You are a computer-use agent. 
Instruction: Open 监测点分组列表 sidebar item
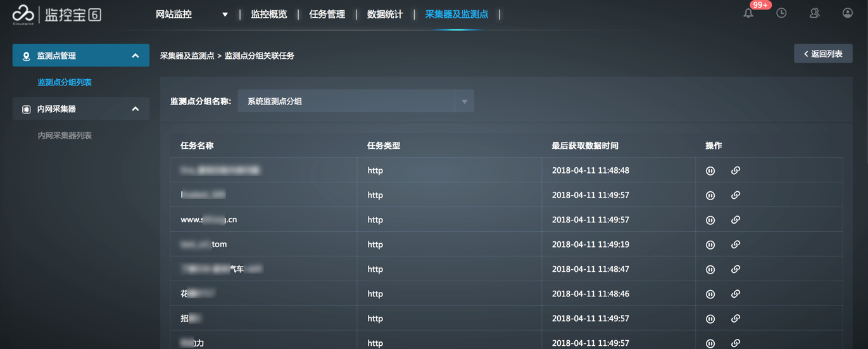pyautogui.click(x=65, y=82)
